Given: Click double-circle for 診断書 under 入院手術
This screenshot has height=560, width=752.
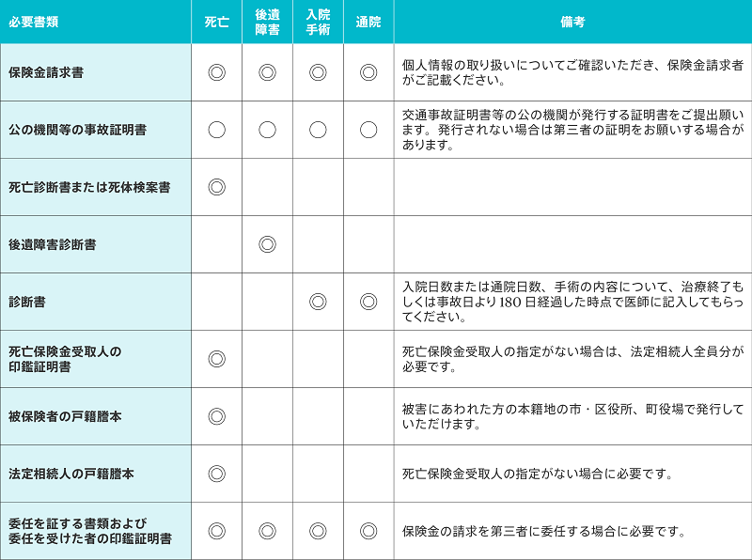Looking at the screenshot, I should pyautogui.click(x=318, y=302).
